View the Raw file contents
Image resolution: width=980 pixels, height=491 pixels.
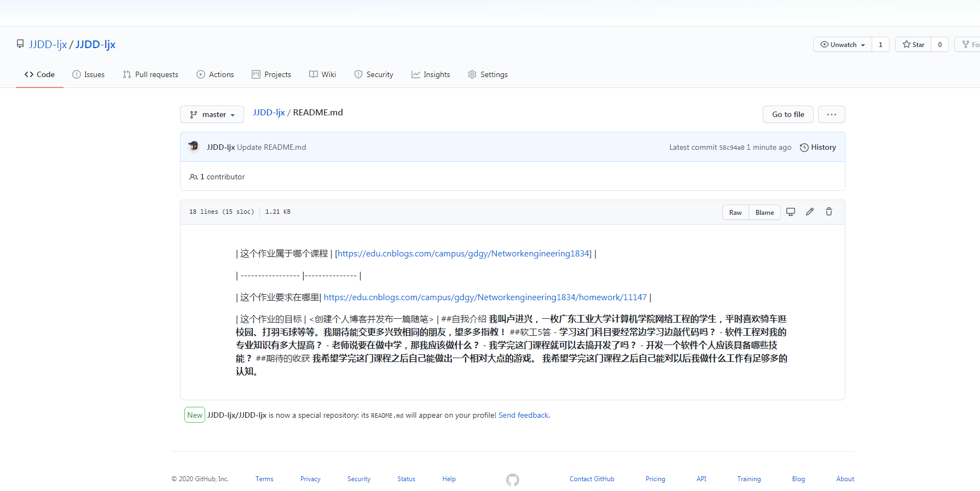(x=735, y=212)
